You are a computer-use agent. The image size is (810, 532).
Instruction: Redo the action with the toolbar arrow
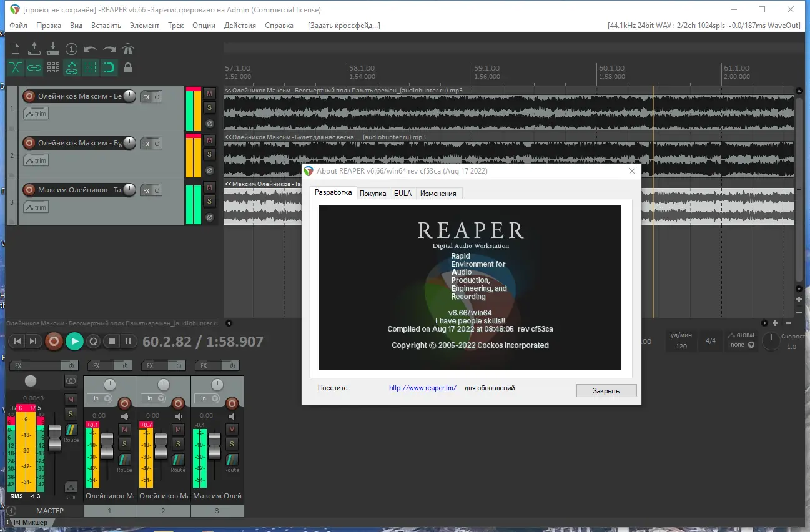pyautogui.click(x=109, y=49)
